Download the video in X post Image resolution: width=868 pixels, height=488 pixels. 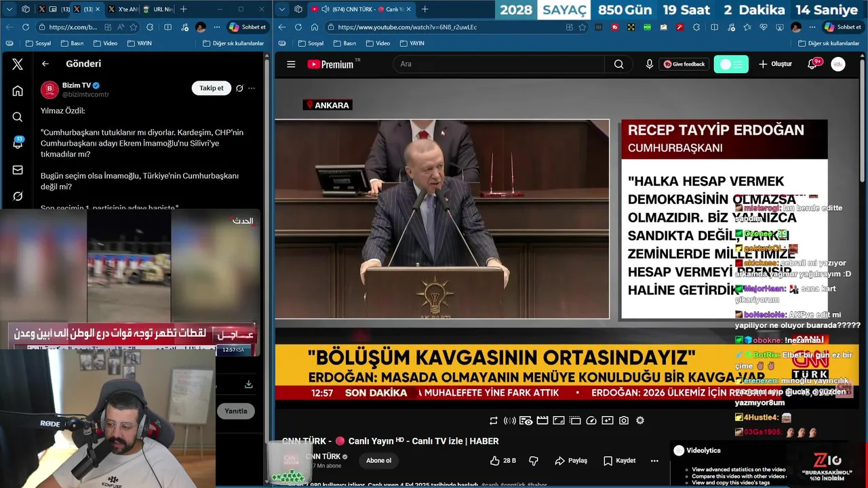[249, 384]
